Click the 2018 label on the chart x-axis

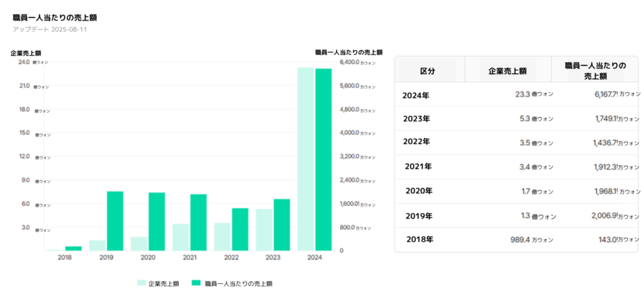(65, 258)
